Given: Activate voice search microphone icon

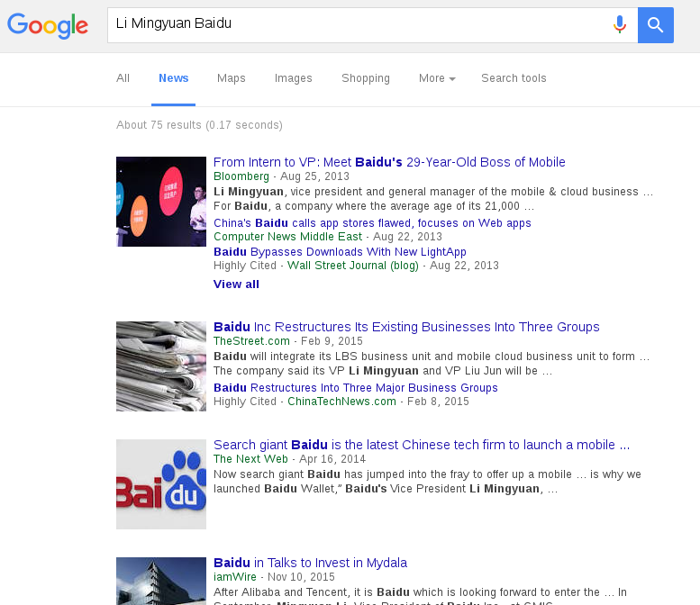Looking at the screenshot, I should (620, 25).
